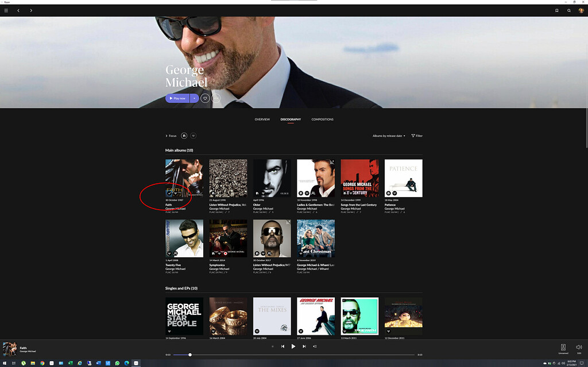
Task: Switch to the OVERVIEW tab
Action: [262, 119]
